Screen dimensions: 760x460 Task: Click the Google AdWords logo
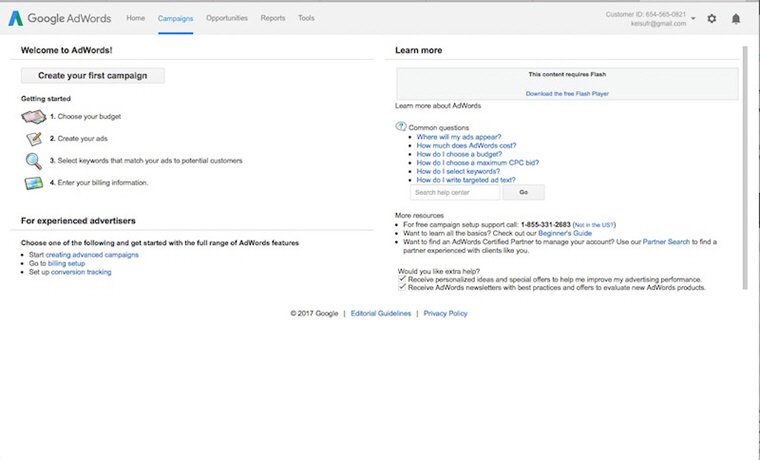[60, 18]
